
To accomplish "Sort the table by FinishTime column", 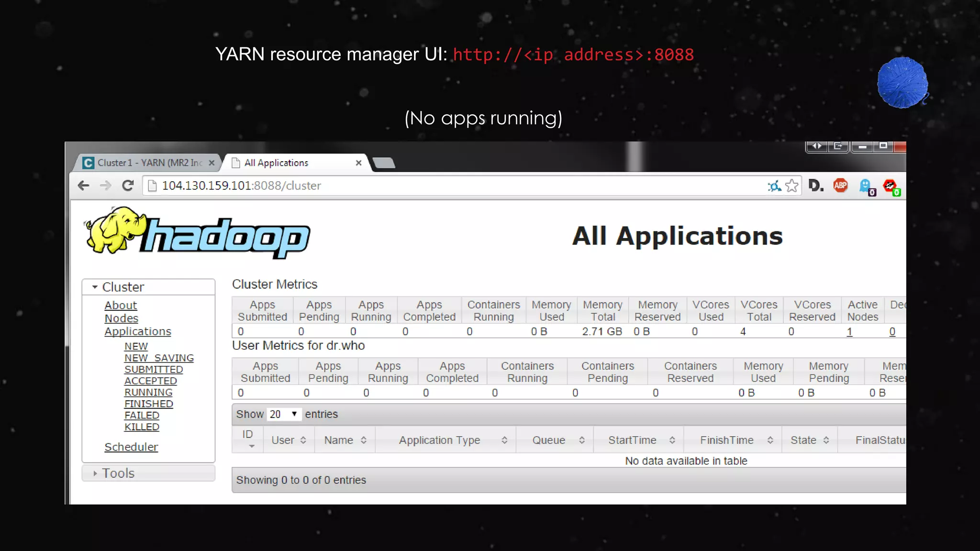I will click(x=733, y=440).
